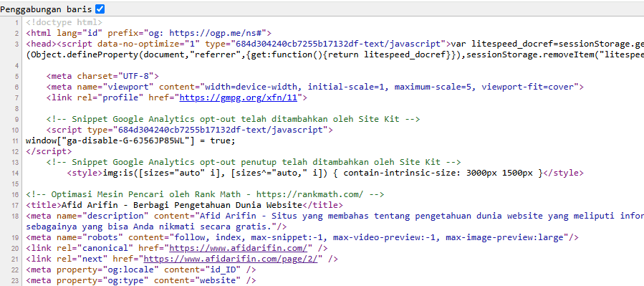Image resolution: width=644 pixels, height=286 pixels.
Task: Click the style img:is line
Action: point(325,173)
